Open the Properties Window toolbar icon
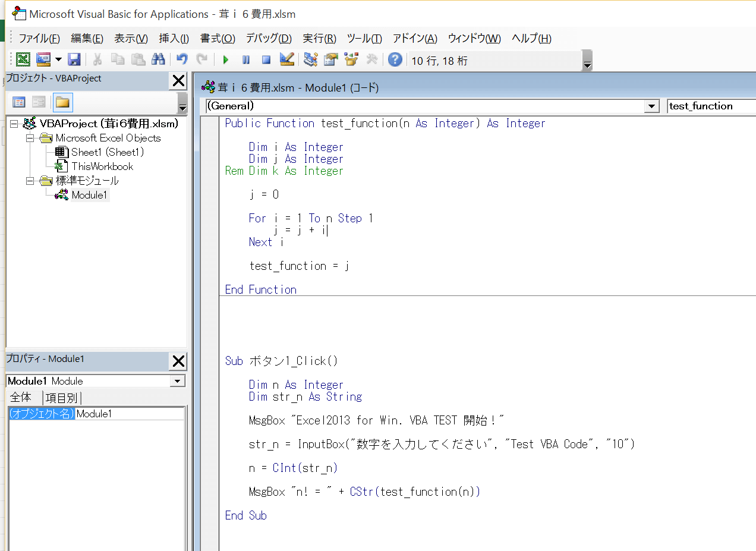756x551 pixels. [330, 59]
